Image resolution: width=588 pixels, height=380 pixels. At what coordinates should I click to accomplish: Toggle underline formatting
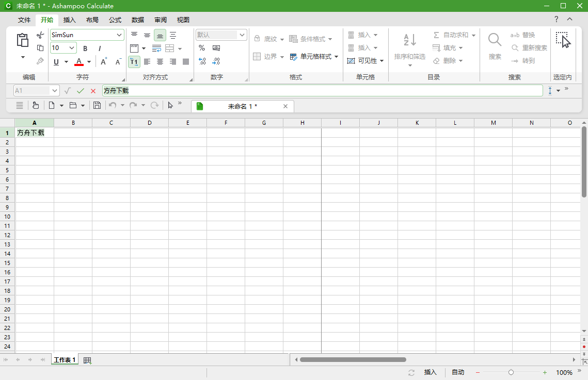(56, 62)
